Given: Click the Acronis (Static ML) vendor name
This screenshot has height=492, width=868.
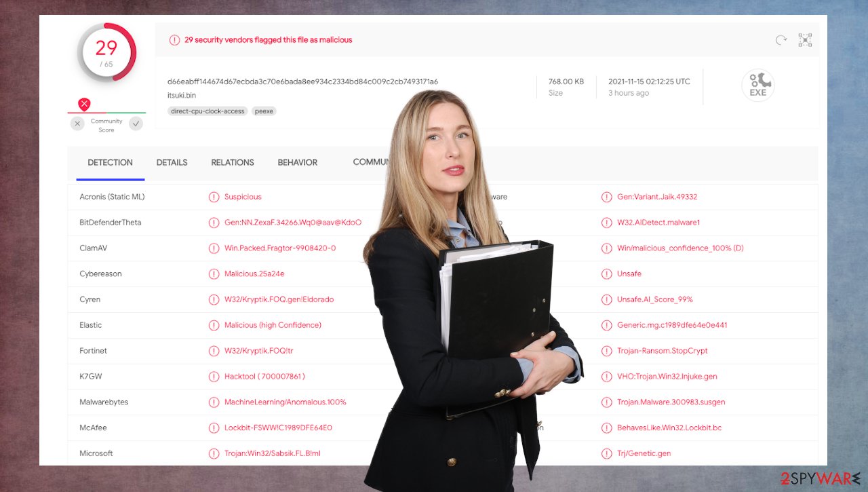Looking at the screenshot, I should click(x=112, y=197).
